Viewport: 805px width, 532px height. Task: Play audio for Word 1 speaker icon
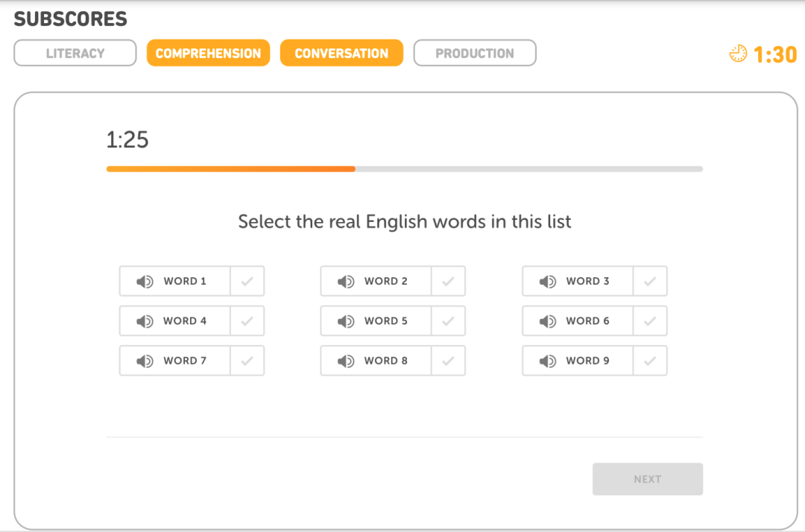click(145, 282)
